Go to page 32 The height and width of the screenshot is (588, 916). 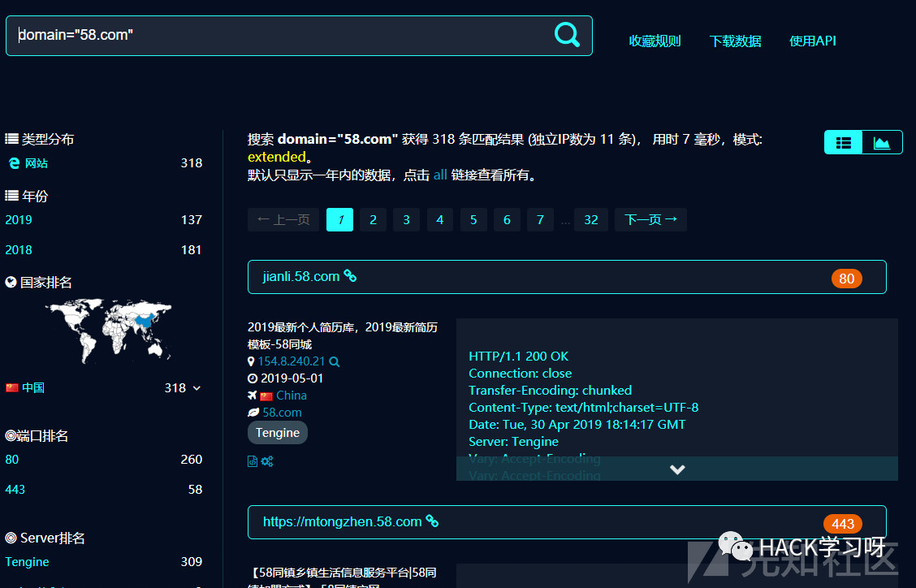(x=591, y=220)
